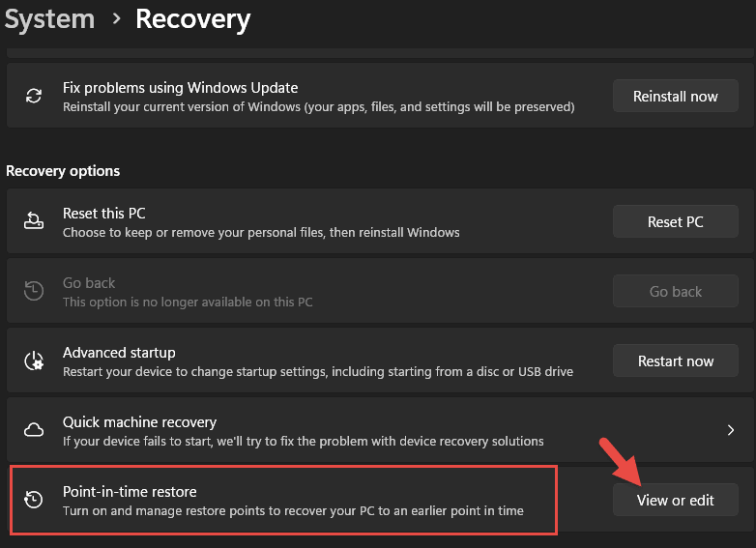This screenshot has width=756, height=548.
Task: Click the Reset PC button
Action: pos(676,221)
